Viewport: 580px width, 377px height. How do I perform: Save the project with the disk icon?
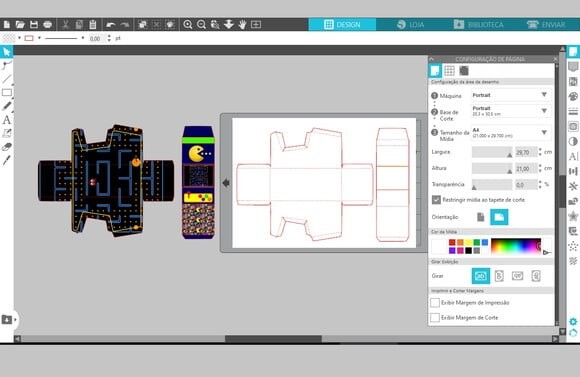coord(34,25)
